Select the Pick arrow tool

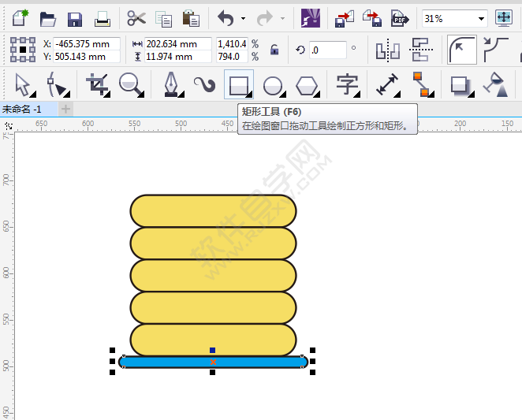click(x=23, y=84)
